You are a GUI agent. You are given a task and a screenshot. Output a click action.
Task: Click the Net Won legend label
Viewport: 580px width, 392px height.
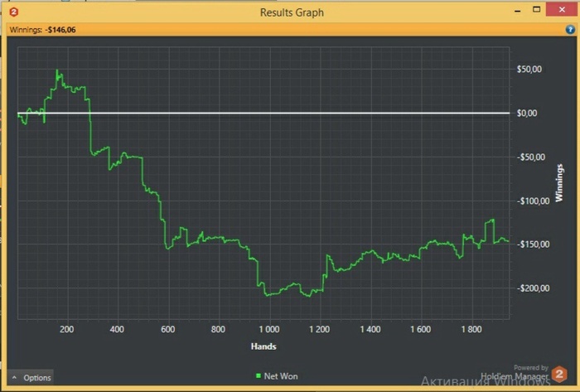pyautogui.click(x=281, y=376)
